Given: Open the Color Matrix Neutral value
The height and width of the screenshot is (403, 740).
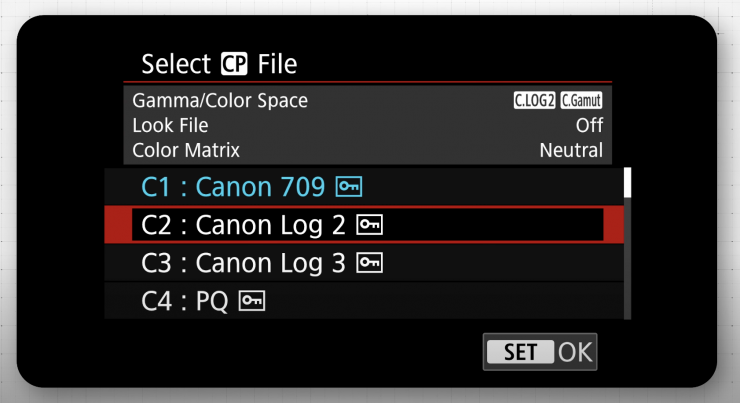Looking at the screenshot, I should pos(571,151).
